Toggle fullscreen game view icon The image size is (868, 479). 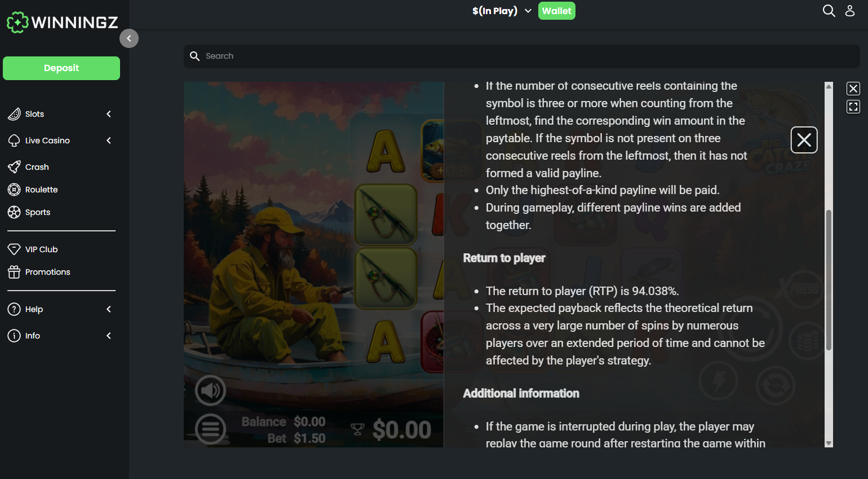point(853,107)
